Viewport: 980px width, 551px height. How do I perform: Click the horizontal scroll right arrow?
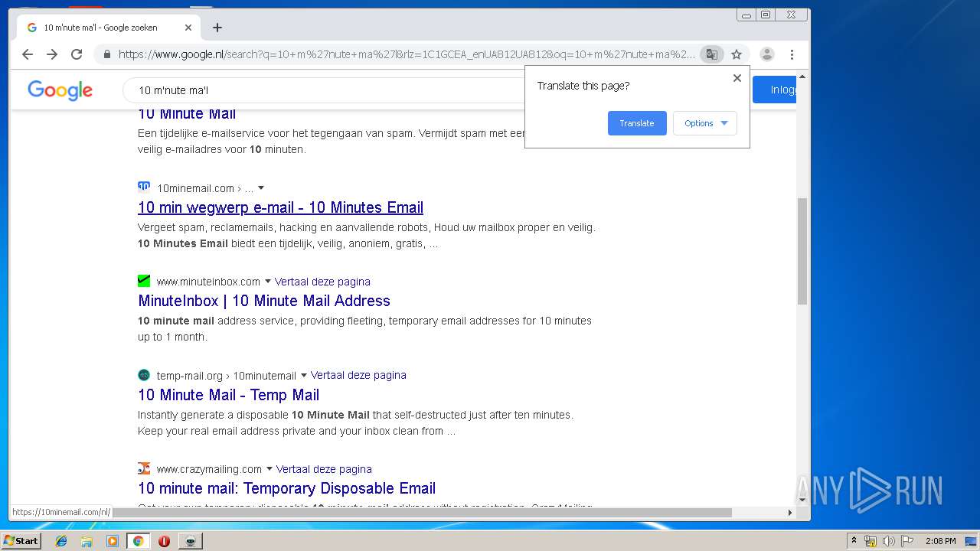pos(790,512)
